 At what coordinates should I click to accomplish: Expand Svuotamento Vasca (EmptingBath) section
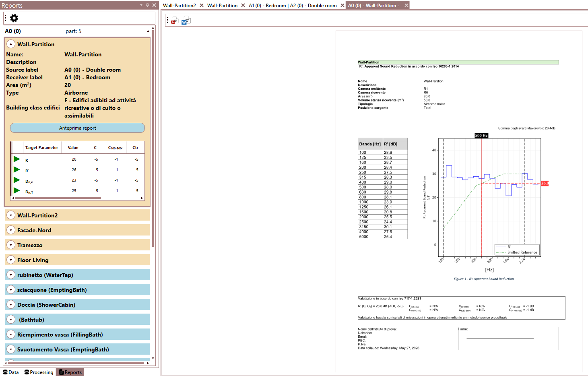11,349
